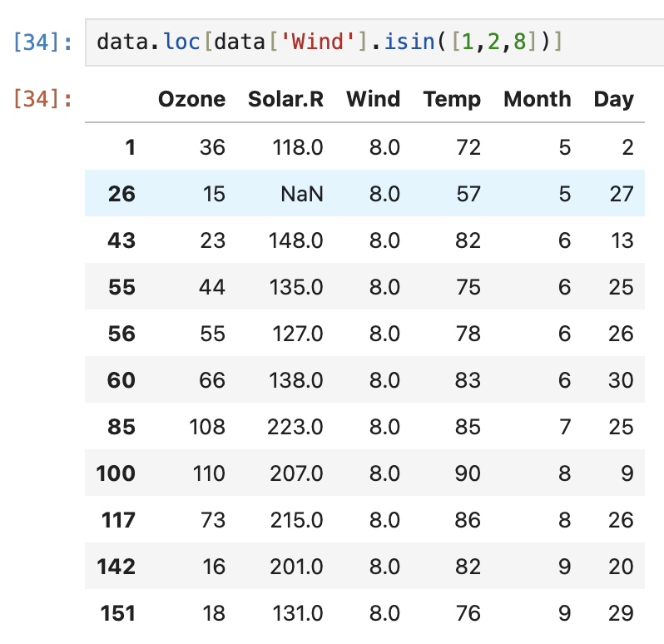Click the Ozone value 108 in row 85
Viewport: 664px width, 644px height.
(207, 427)
